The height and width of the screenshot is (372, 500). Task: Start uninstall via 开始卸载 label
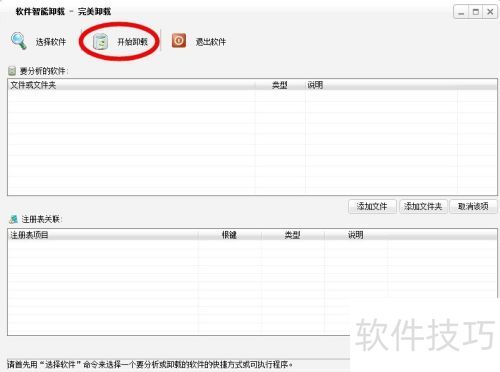coord(132,42)
